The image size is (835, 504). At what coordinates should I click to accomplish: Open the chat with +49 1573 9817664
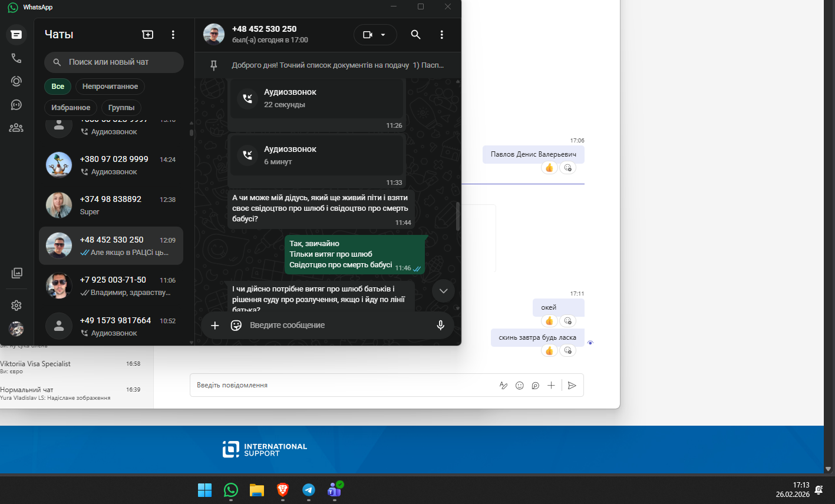click(x=111, y=326)
